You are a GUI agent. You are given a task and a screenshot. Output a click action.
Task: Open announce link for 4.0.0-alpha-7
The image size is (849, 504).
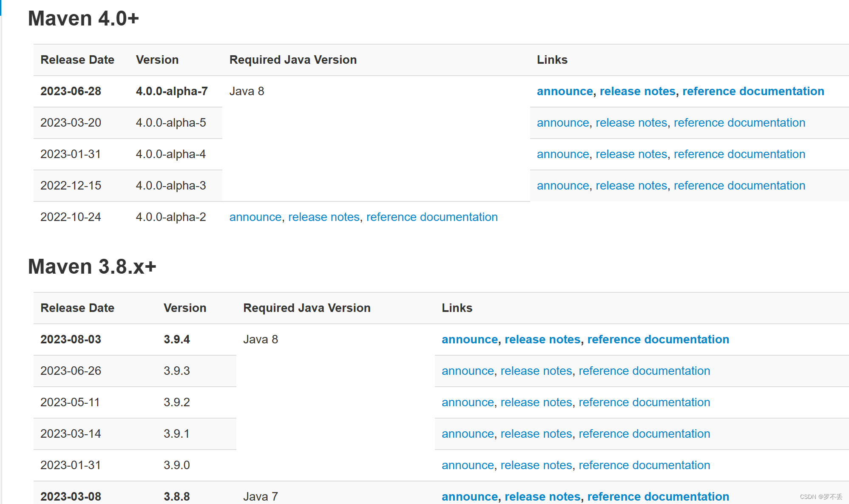pos(565,91)
